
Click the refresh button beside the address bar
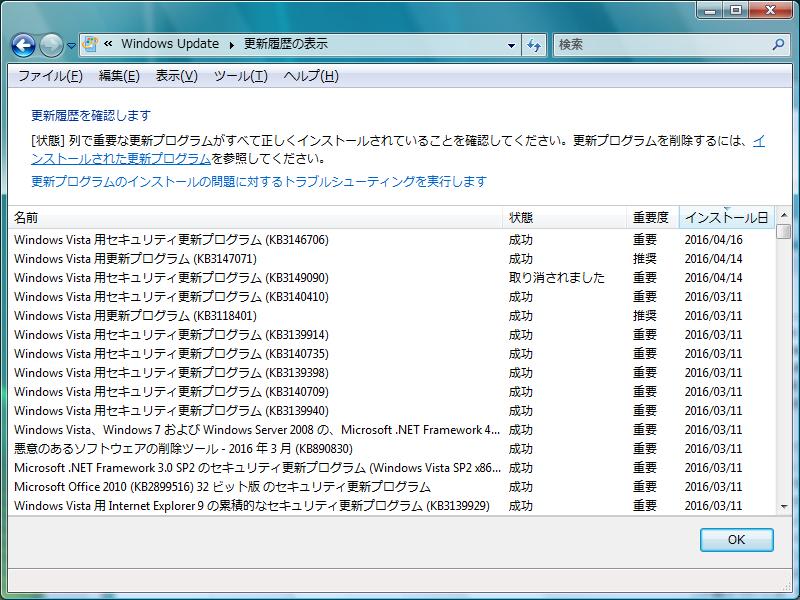tap(535, 45)
